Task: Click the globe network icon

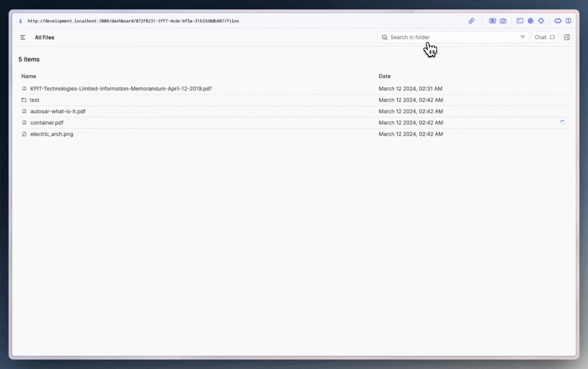Action: point(531,21)
